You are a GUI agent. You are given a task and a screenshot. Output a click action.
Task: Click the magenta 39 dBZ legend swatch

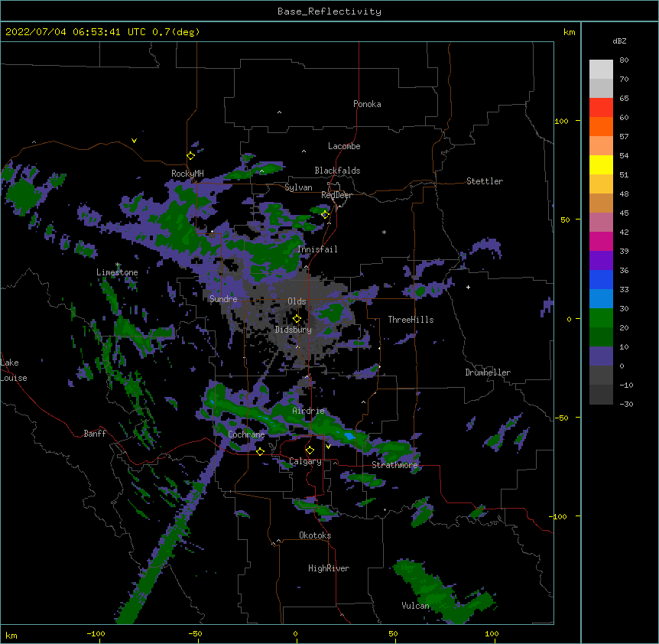[601, 242]
